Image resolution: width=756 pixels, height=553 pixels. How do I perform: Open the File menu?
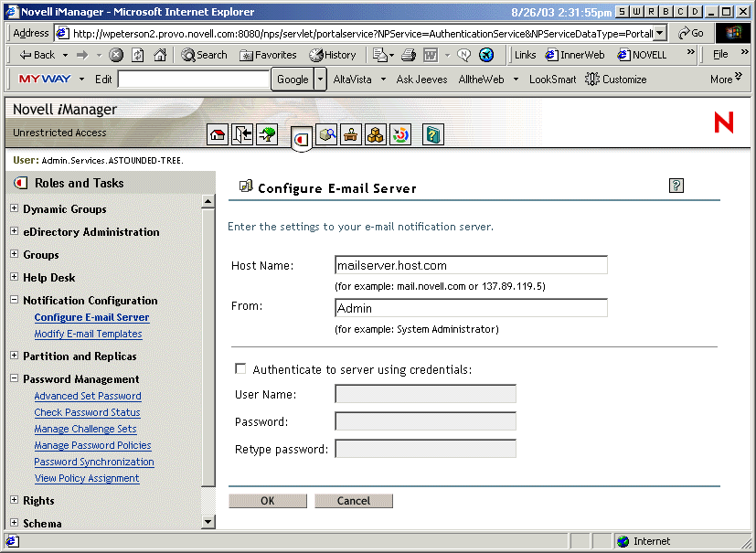tap(721, 54)
